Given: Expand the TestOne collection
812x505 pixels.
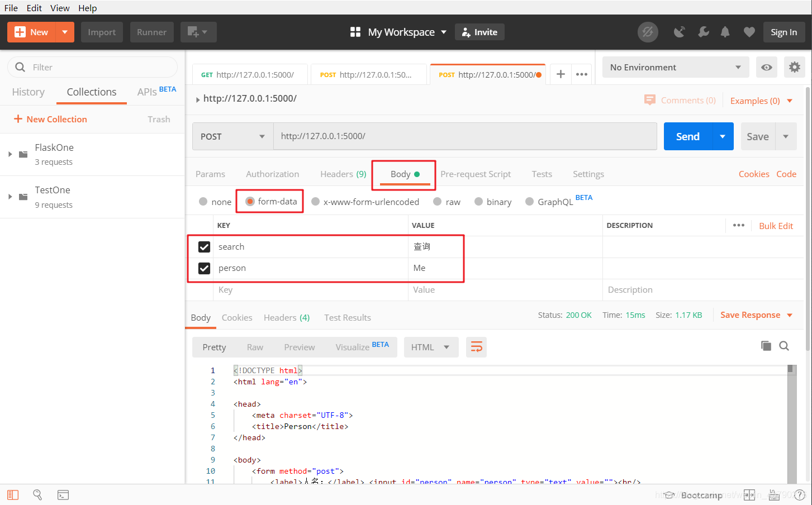Looking at the screenshot, I should pyautogui.click(x=10, y=197).
